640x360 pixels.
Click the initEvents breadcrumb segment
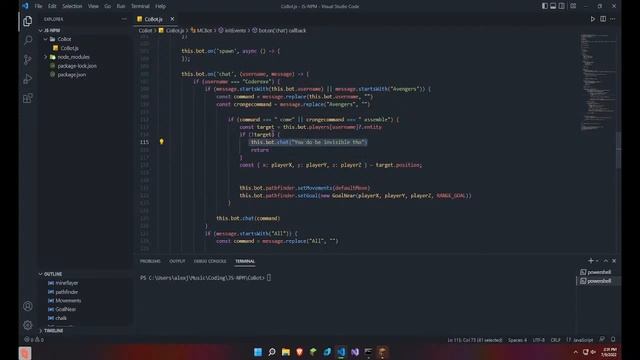point(232,31)
